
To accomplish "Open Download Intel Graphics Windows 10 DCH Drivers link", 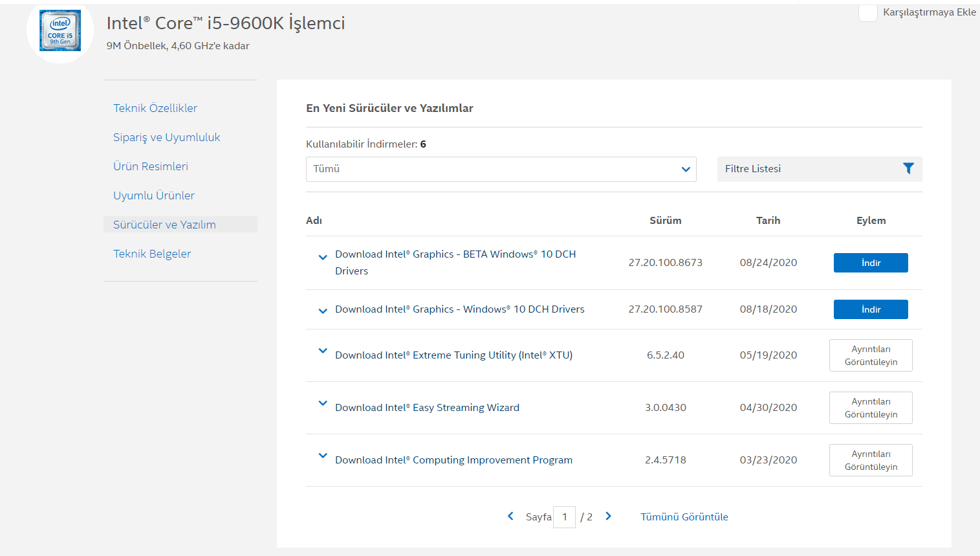I will [460, 309].
